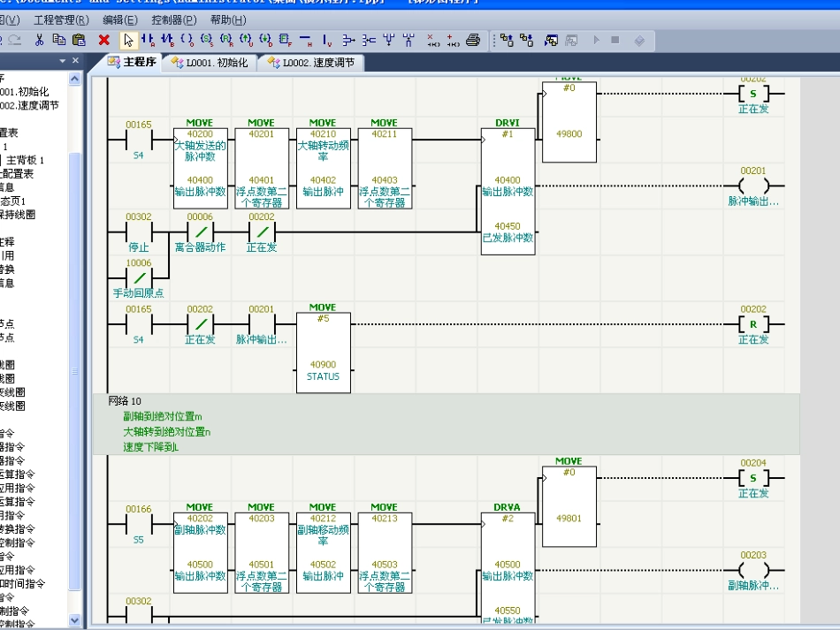This screenshot has height=630, width=840.
Task: Open the 控制器(P) menu
Action: point(173,19)
